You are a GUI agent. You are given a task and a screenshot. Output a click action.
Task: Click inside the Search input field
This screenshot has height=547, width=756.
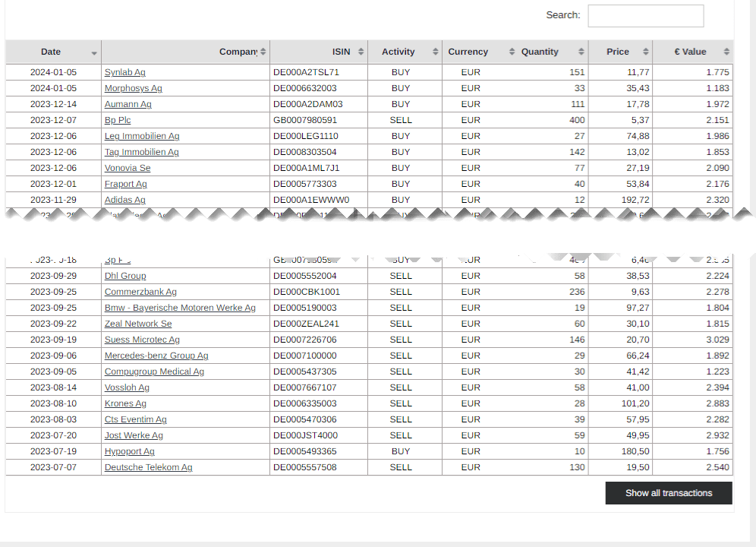point(645,16)
